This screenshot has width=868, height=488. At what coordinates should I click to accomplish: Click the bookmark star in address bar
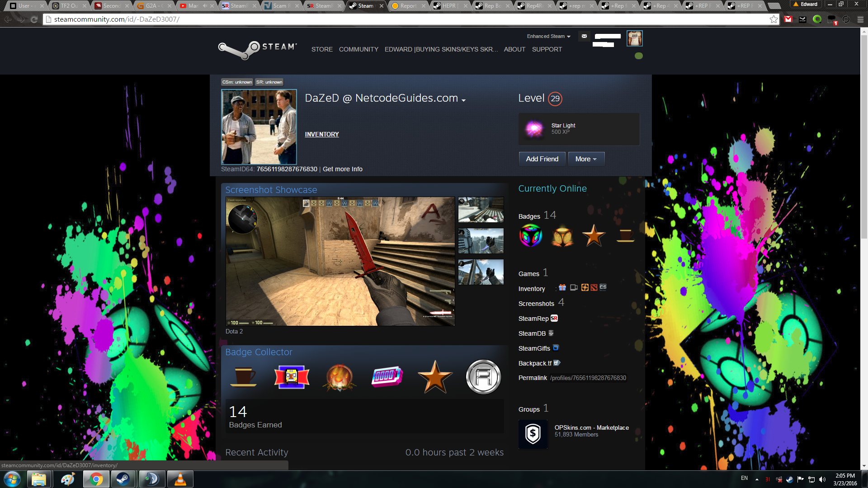774,19
